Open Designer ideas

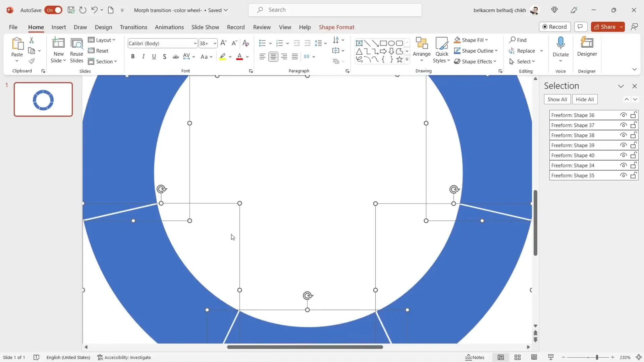click(x=587, y=47)
